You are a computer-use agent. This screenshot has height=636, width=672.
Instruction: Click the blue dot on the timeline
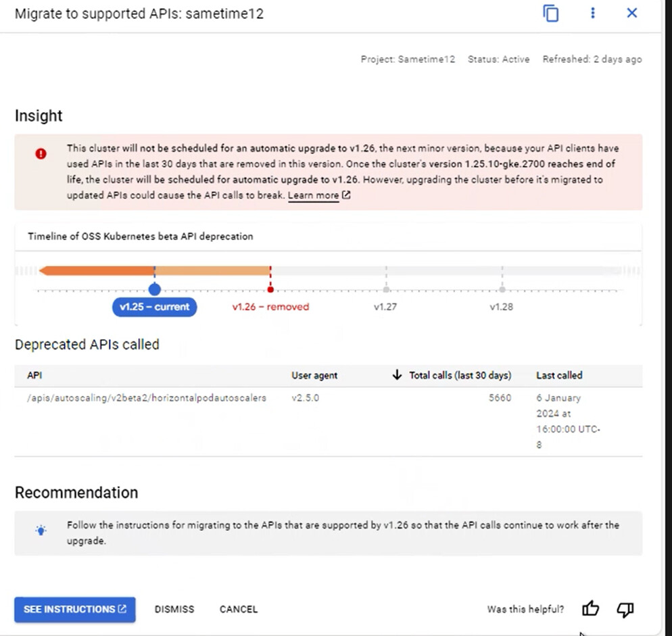[x=154, y=289]
